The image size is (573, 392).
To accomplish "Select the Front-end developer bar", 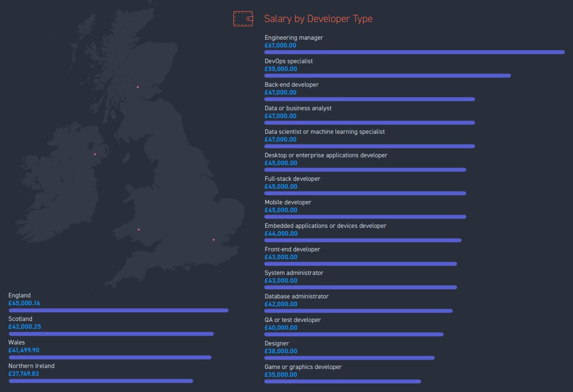I will click(360, 264).
